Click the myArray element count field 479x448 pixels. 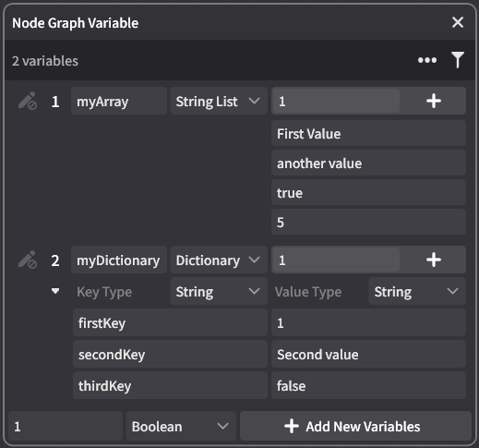[336, 101]
